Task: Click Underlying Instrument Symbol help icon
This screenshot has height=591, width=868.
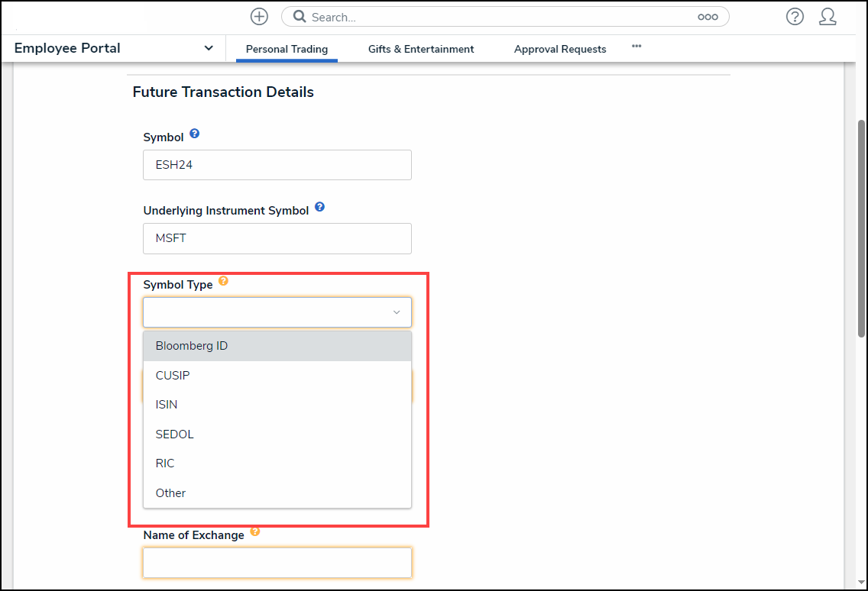Action: 319,207
